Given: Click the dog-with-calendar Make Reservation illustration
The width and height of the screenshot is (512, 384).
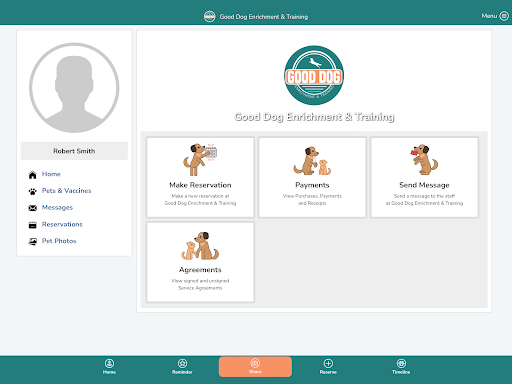Looking at the screenshot, I should (x=200, y=160).
